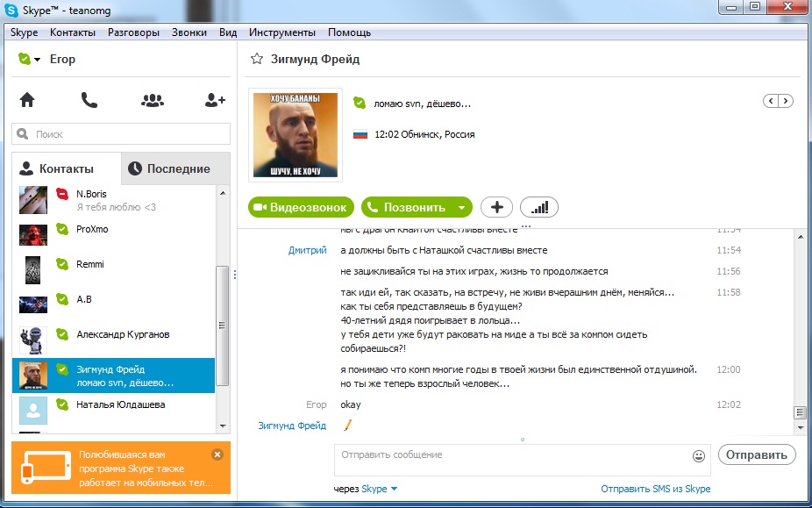This screenshot has width=812, height=508.
Task: Create a group with the people icon
Action: [153, 100]
